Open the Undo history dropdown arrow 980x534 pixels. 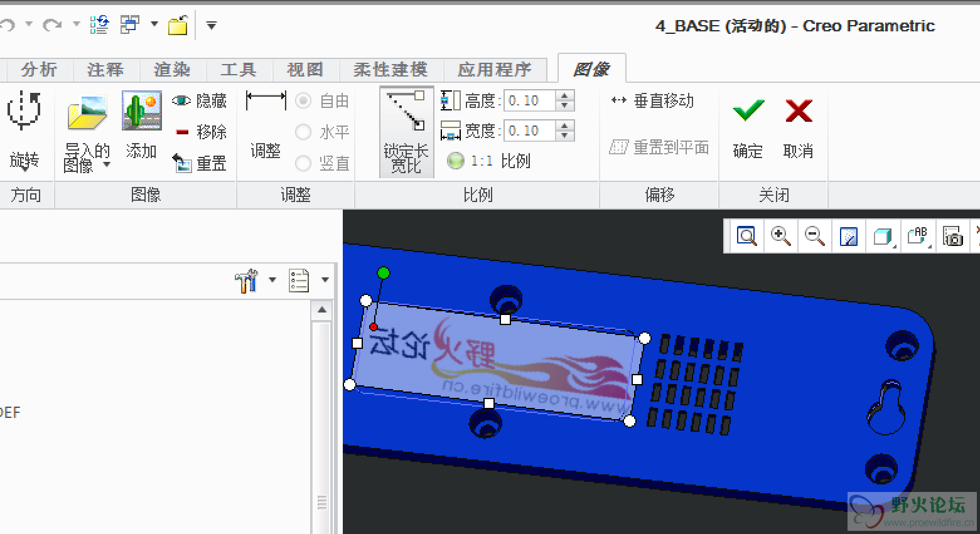pyautogui.click(x=29, y=24)
